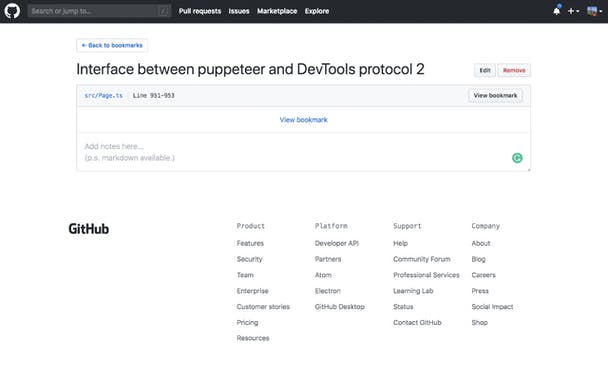
Task: Open the Enterprise footer link
Action: (x=252, y=291)
